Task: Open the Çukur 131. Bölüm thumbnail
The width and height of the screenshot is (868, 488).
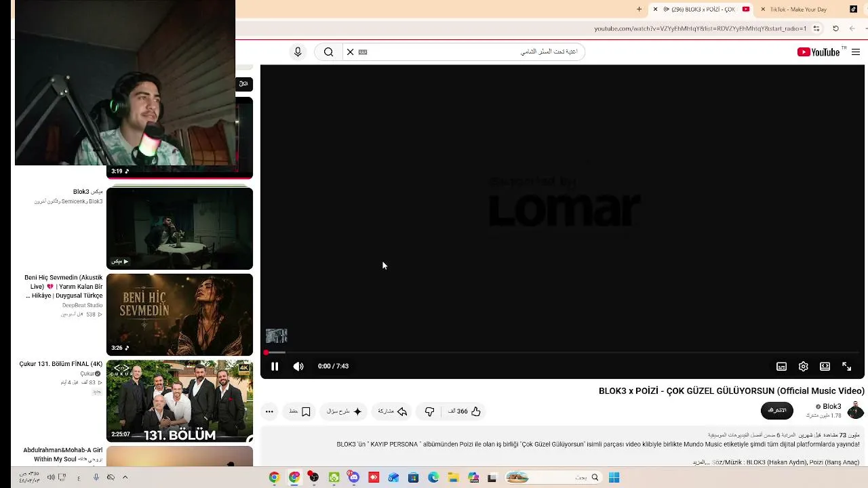Action: click(180, 401)
